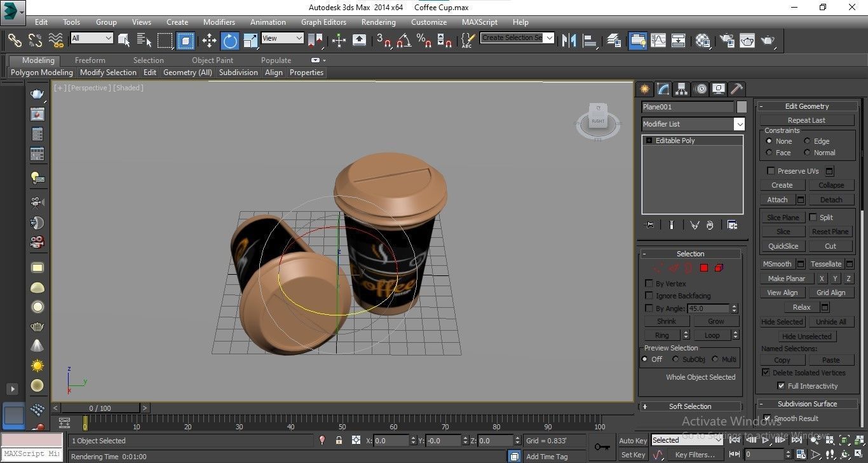Open the Curve Editor icon

[x=658, y=41]
